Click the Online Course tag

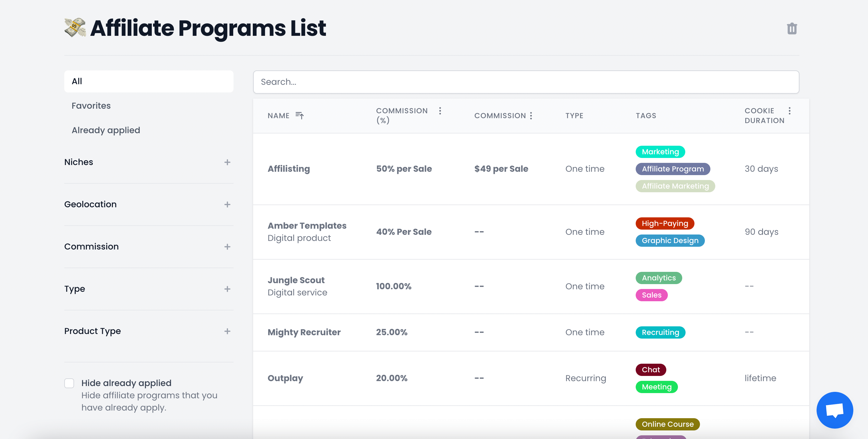(x=668, y=424)
